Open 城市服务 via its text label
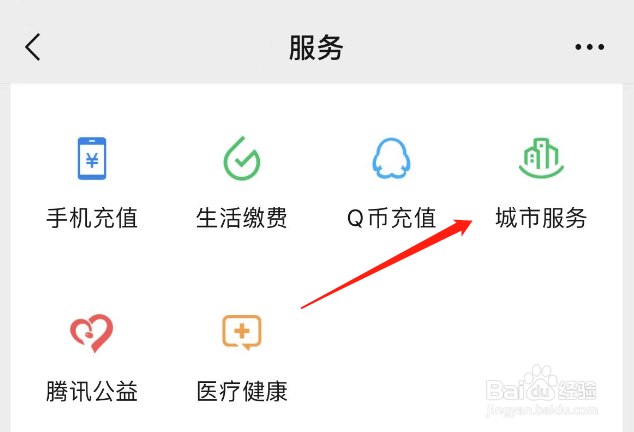Screen dimensions: 634x432 pos(541,218)
